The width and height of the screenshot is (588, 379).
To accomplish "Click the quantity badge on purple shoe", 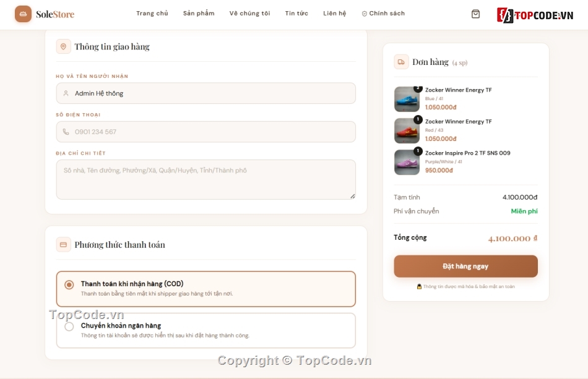I will (418, 151).
